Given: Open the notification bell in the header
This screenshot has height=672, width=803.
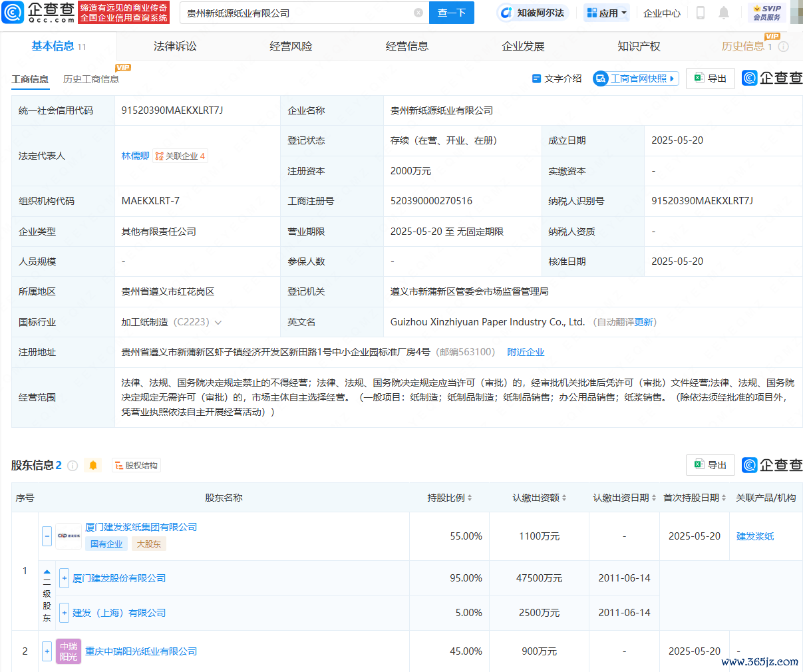Looking at the screenshot, I should click(724, 13).
